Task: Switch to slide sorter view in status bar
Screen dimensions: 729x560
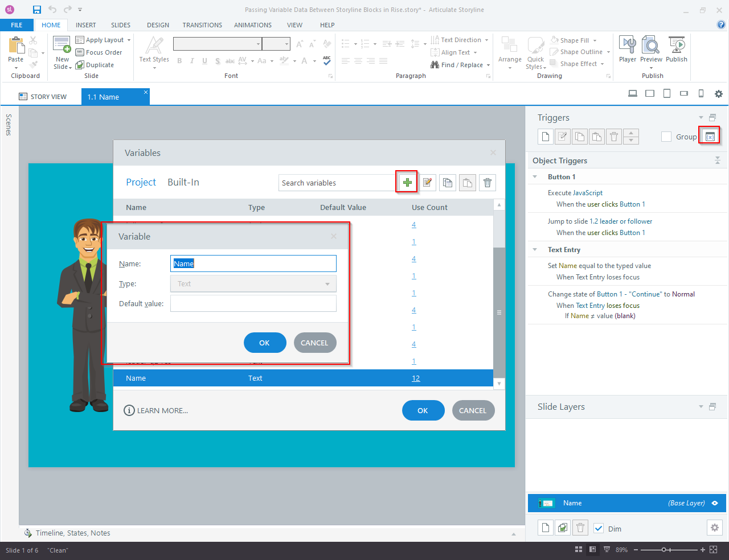Action: (x=579, y=550)
